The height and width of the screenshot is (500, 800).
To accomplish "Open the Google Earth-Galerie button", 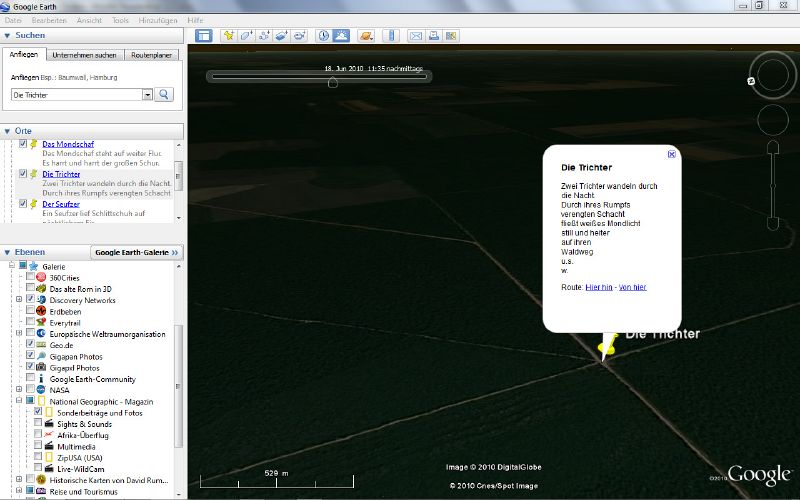I will pyautogui.click(x=136, y=252).
